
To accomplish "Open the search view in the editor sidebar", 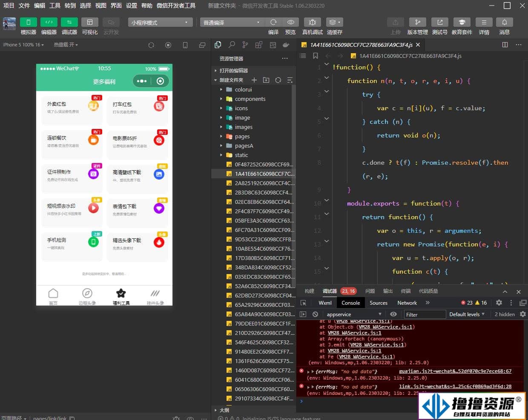I will point(232,45).
